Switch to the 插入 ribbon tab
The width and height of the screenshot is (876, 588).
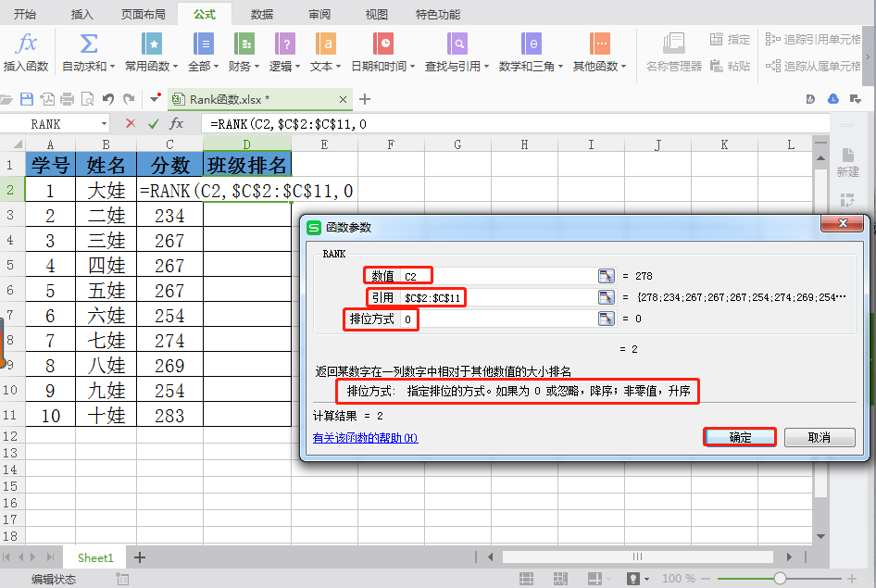coord(81,15)
